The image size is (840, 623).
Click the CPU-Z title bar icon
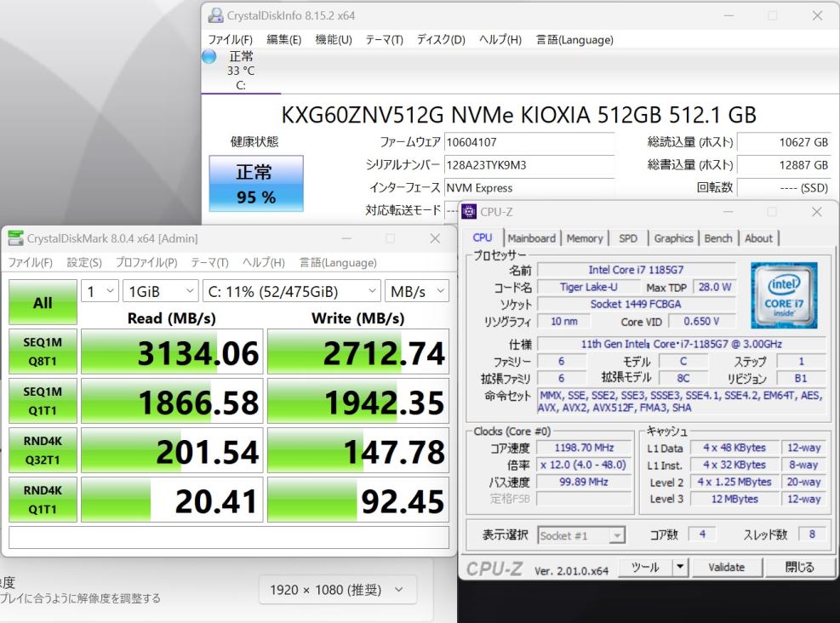point(470,212)
